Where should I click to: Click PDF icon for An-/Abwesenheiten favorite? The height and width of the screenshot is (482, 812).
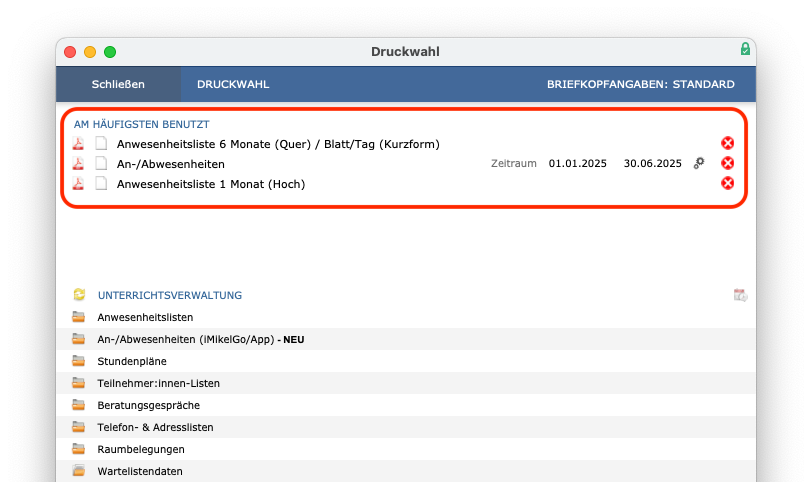click(x=78, y=164)
